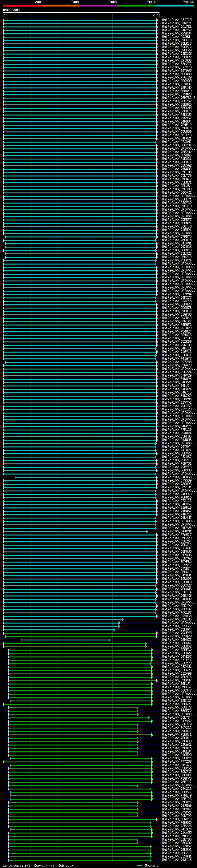Open hit UniRef100_A4RYS0
The image size is (197, 868).
pos(177,30)
